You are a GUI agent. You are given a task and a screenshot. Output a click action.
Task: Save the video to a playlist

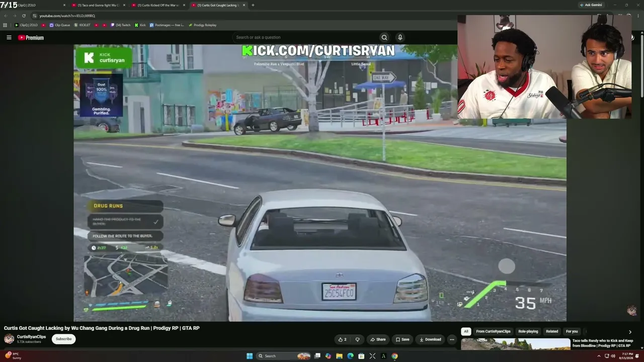(x=402, y=339)
